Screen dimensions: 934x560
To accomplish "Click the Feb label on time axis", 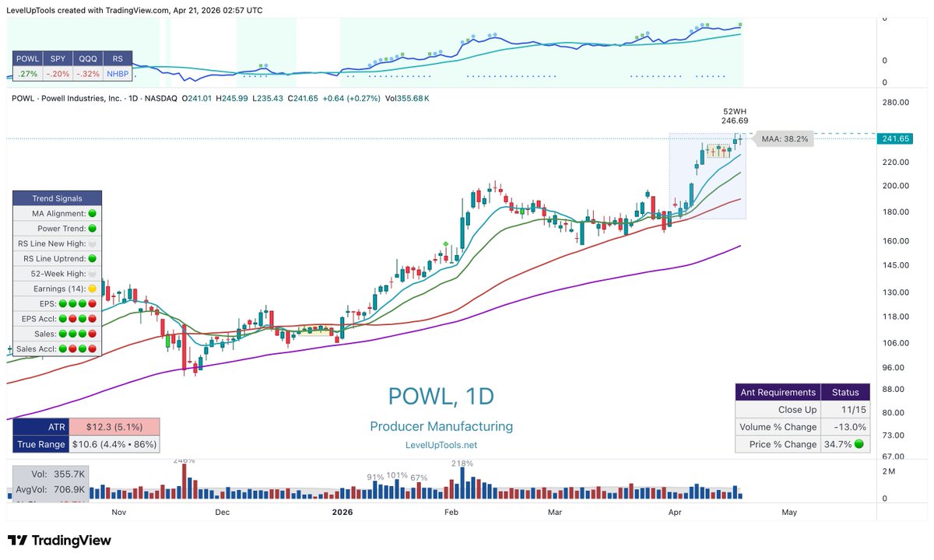I will (x=451, y=512).
